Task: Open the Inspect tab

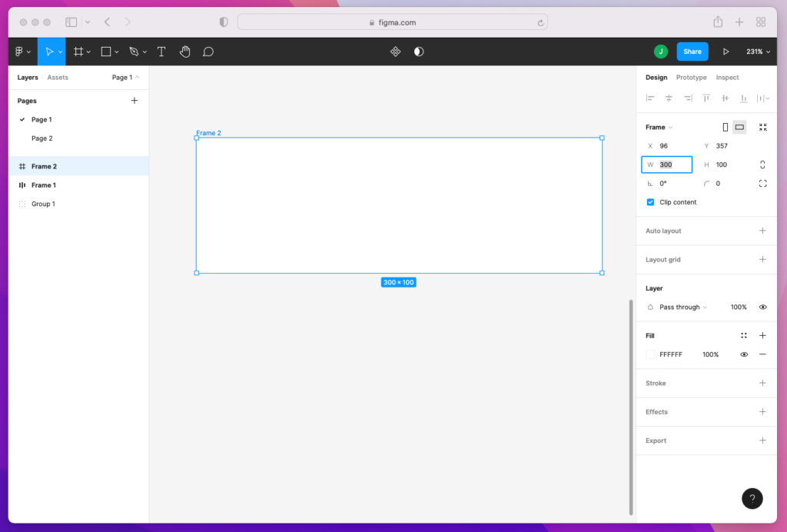Action: coord(727,78)
